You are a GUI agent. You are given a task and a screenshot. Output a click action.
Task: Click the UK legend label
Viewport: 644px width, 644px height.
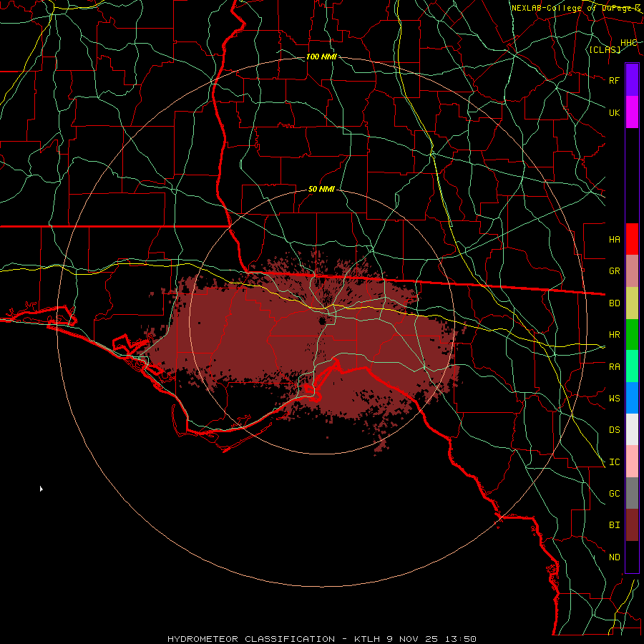point(614,112)
